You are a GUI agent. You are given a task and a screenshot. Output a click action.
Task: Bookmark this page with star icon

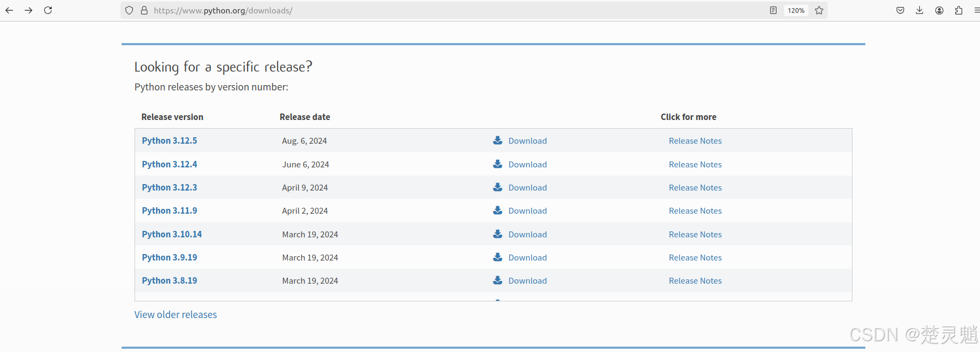tap(819, 10)
